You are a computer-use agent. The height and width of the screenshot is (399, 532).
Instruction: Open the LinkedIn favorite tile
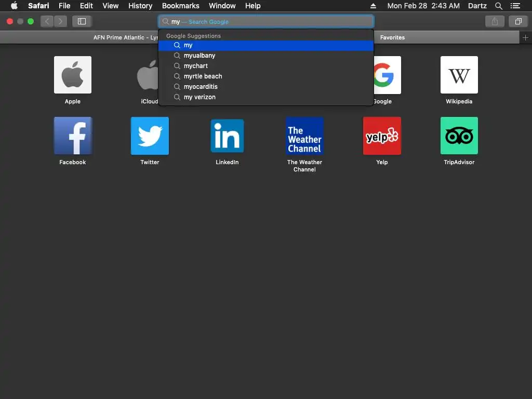pos(227,136)
